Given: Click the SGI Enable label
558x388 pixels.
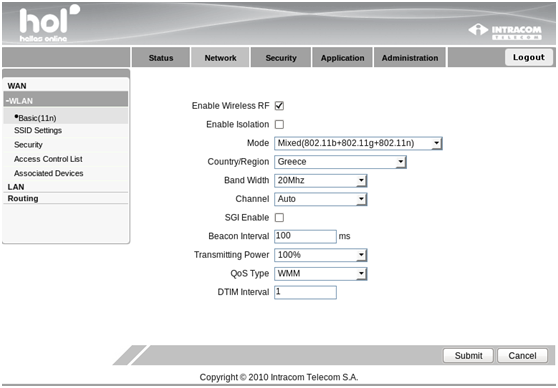Looking at the screenshot, I should pos(247,217).
